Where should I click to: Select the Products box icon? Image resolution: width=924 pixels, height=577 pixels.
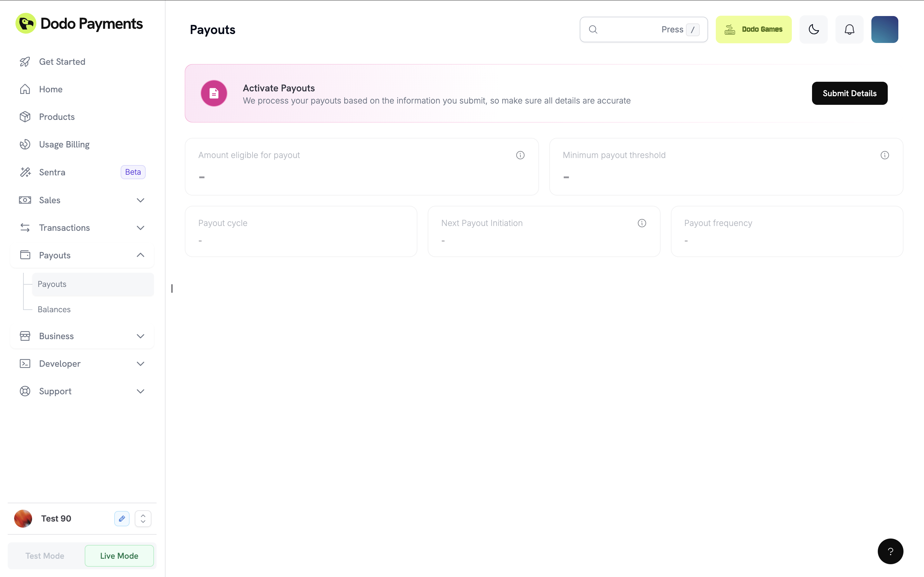pyautogui.click(x=25, y=116)
